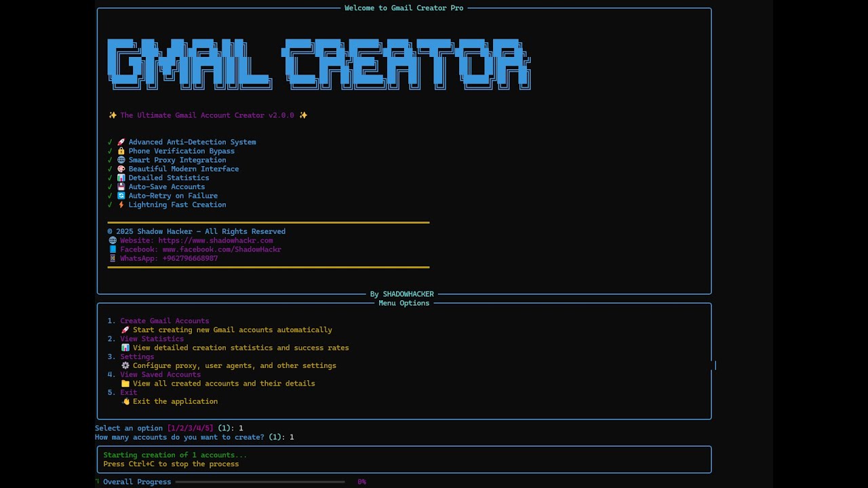The height and width of the screenshot is (488, 868).
Task: Click the Auto-Save Accounts feature text
Action: (167, 186)
